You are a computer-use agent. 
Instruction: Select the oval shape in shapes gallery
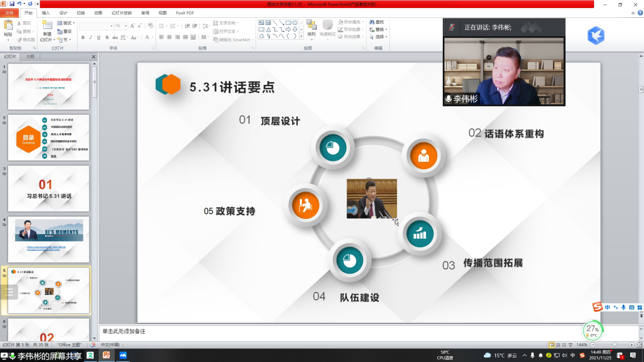295,23
